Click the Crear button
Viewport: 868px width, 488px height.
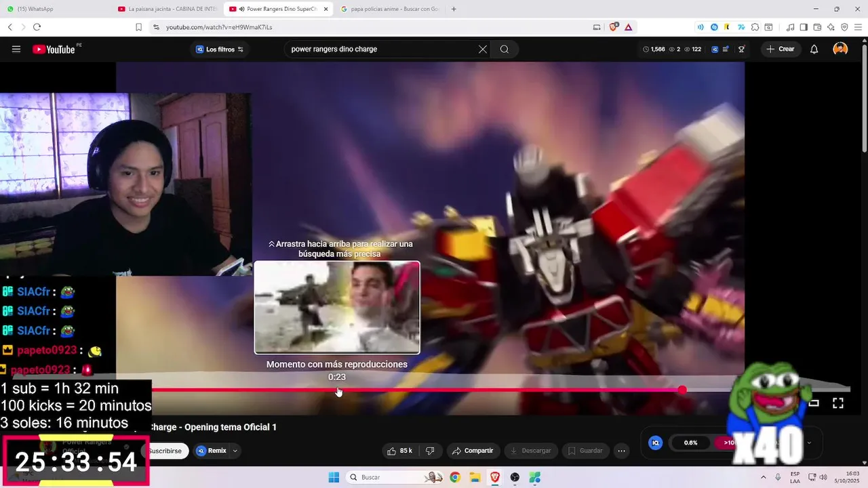pos(781,49)
